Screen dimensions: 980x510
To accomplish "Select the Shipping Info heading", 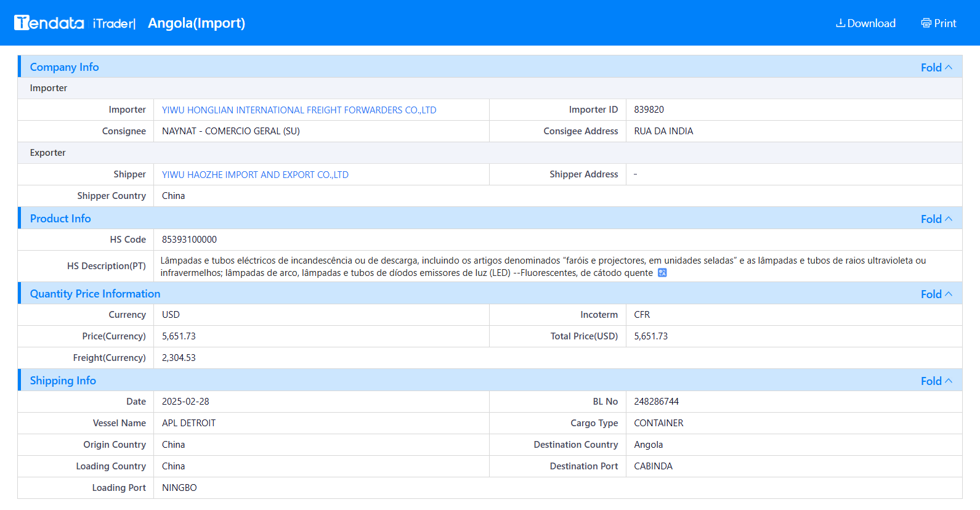I will [x=63, y=381].
